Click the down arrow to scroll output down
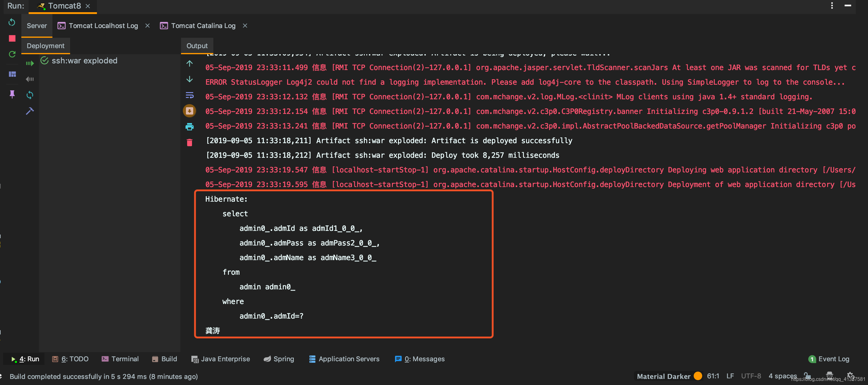This screenshot has height=385, width=868. click(190, 79)
